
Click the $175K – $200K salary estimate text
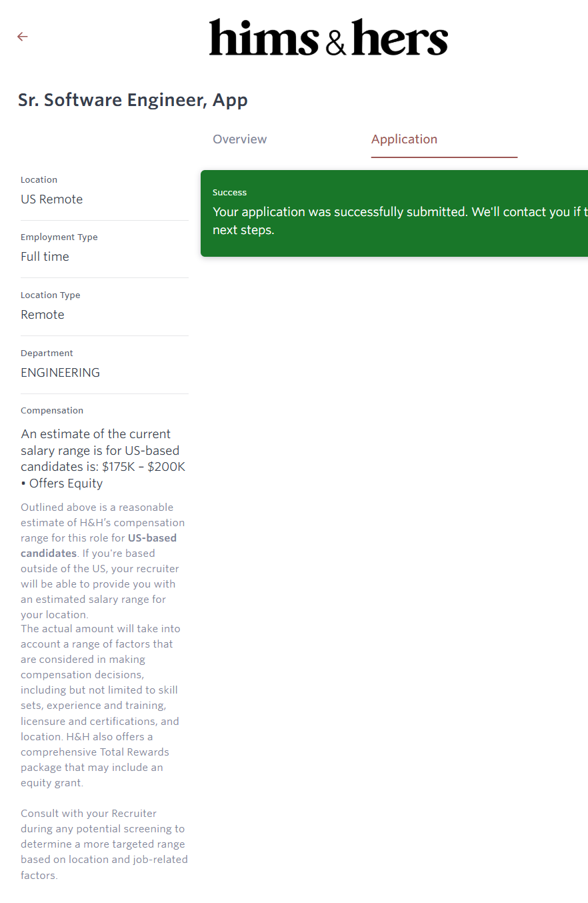[x=143, y=467]
